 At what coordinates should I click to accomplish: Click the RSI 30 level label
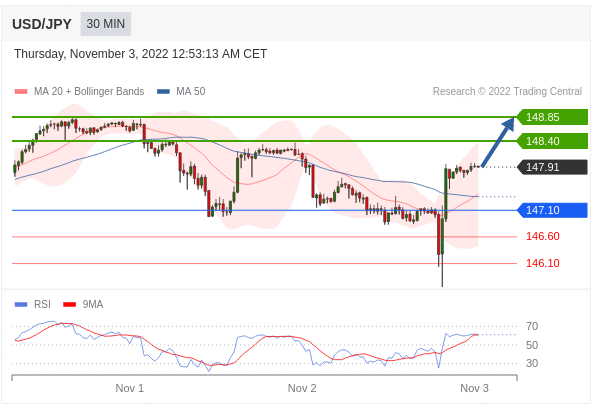click(x=532, y=363)
